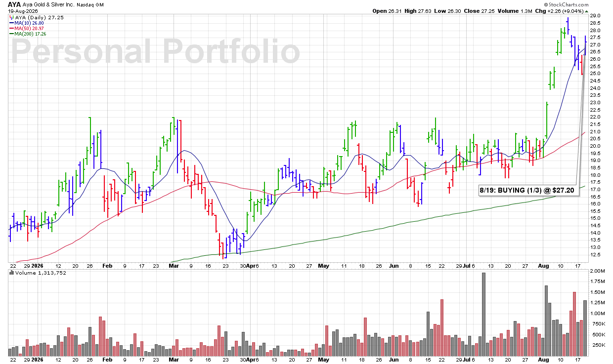Click the 23.5 price axis label
Image resolution: width=613 pixels, height=364 pixels.
coord(595,95)
